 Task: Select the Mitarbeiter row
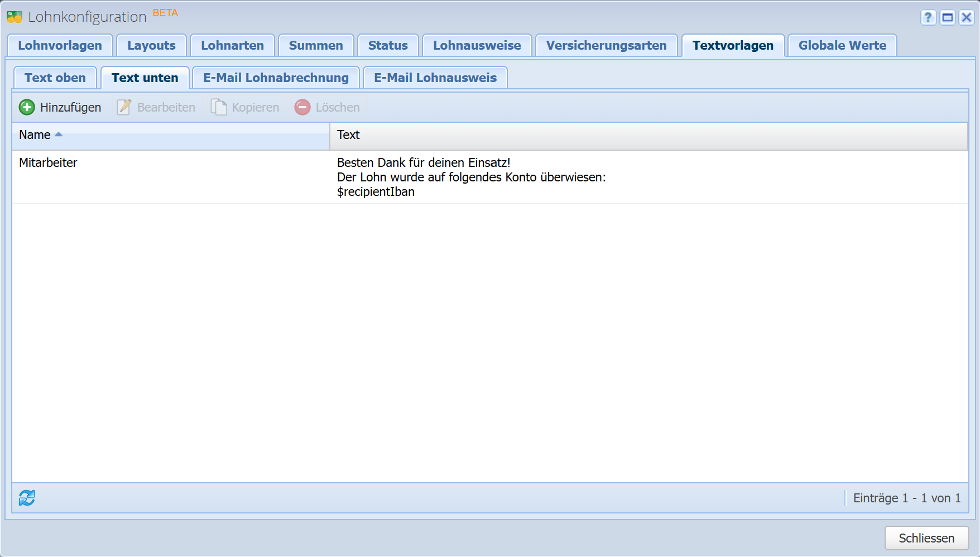pos(48,163)
